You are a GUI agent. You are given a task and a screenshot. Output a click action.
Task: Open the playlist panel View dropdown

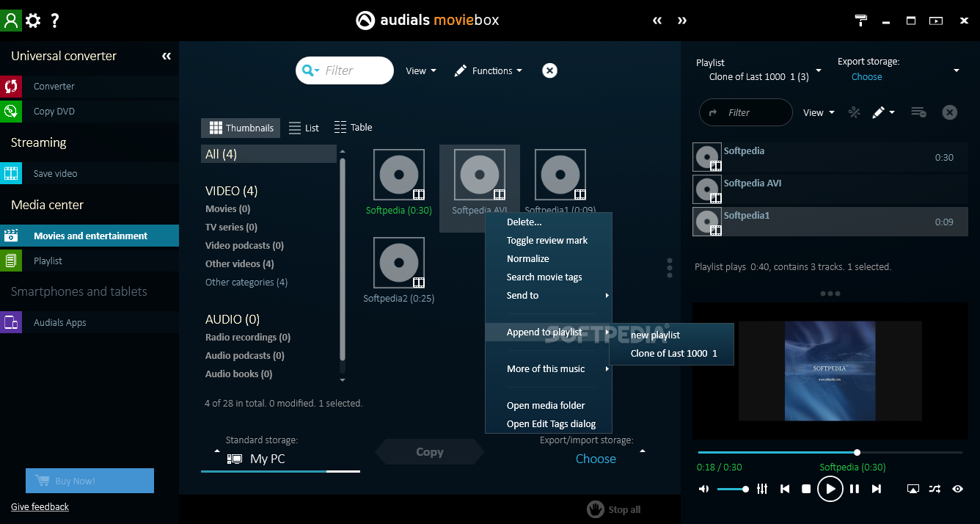click(x=819, y=112)
